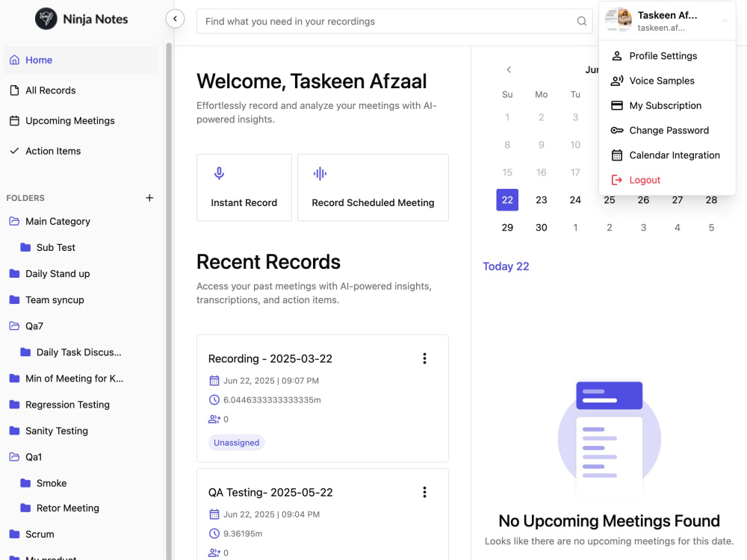The width and height of the screenshot is (747, 560).
Task: Click the clock icon beside 6.0446333333333335m
Action: tap(214, 400)
